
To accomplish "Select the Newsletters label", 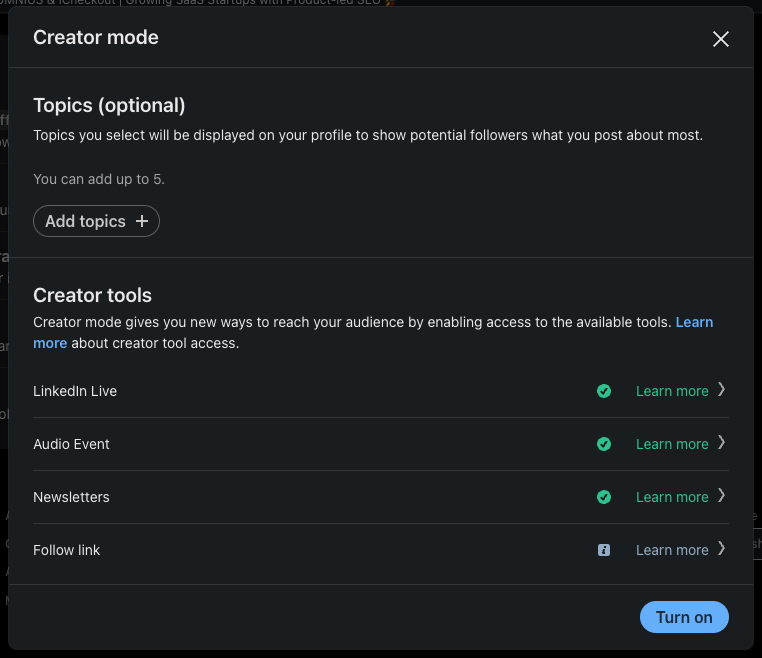I will [71, 497].
